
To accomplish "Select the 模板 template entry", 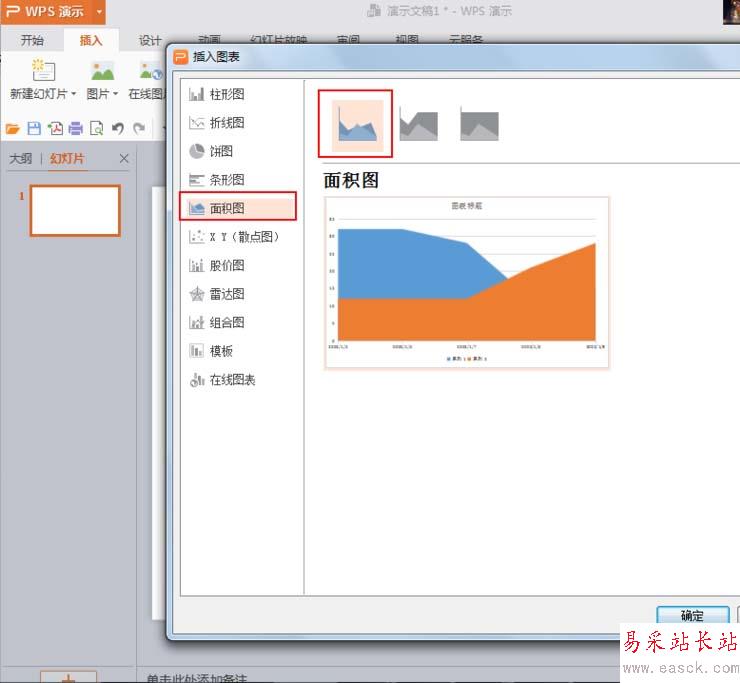I will click(211, 351).
